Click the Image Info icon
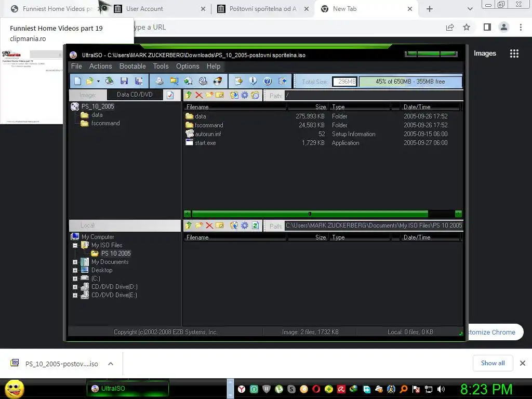Viewport: 532px width, 399px height. [x=253, y=81]
